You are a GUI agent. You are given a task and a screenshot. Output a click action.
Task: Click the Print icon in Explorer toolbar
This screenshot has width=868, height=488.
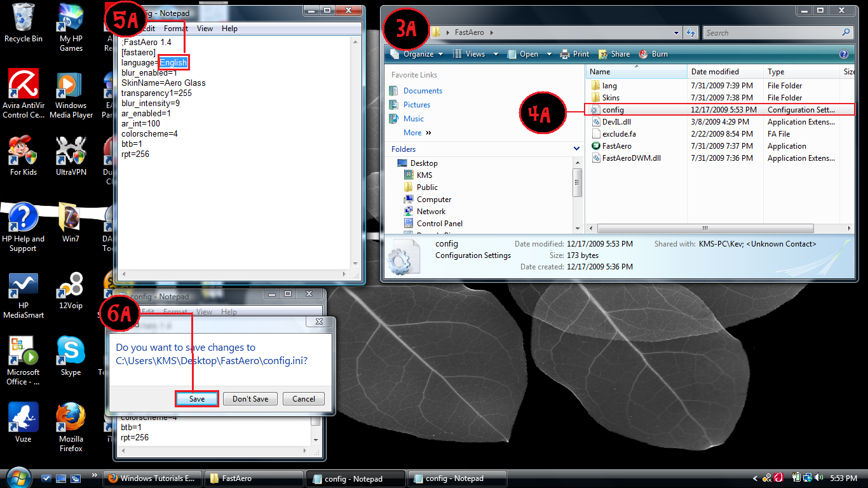[564, 54]
